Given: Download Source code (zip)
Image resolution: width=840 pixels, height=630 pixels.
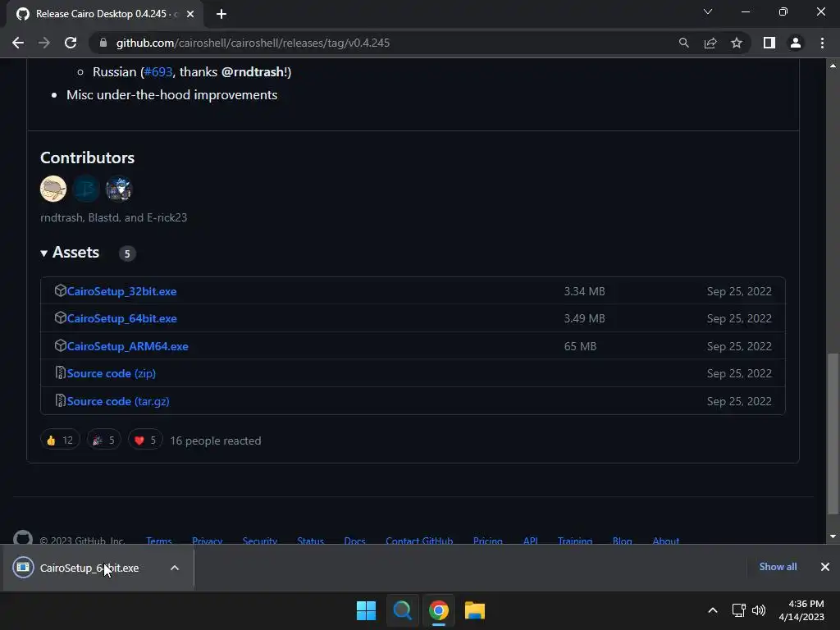Looking at the screenshot, I should (x=112, y=373).
